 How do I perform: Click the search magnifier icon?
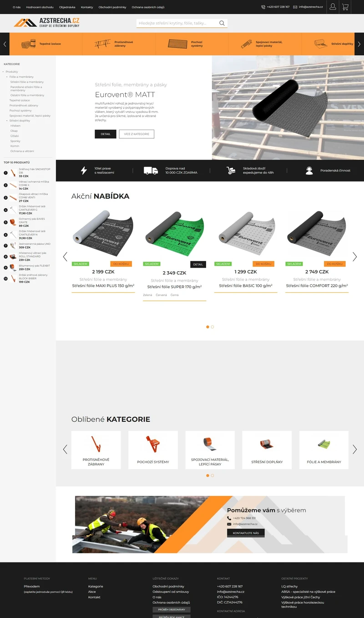pos(222,23)
